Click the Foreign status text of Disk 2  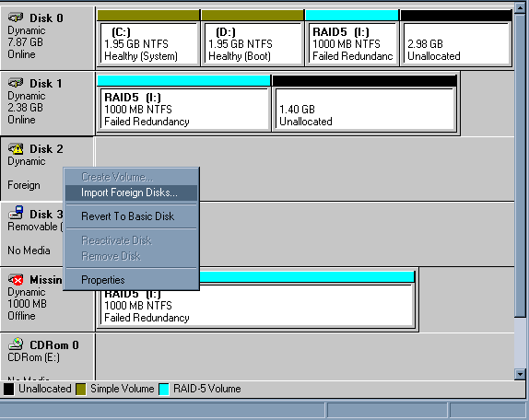24,185
